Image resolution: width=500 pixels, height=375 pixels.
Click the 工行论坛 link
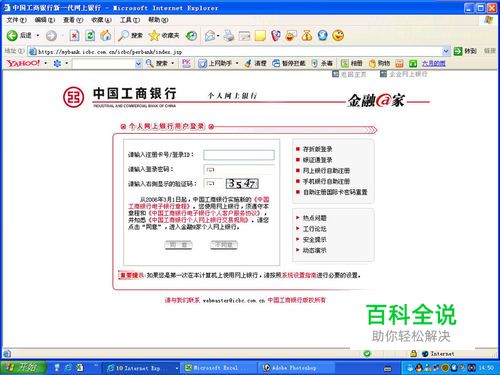(314, 229)
